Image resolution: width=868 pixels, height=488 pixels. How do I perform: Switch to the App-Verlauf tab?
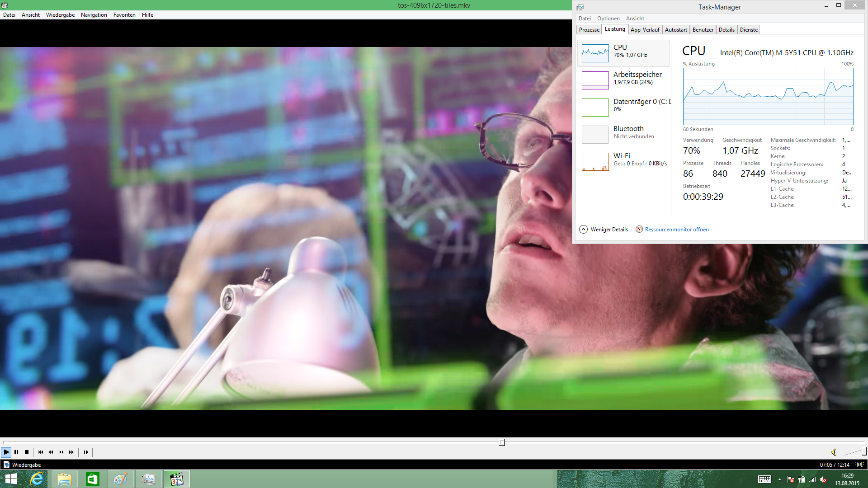(x=645, y=30)
